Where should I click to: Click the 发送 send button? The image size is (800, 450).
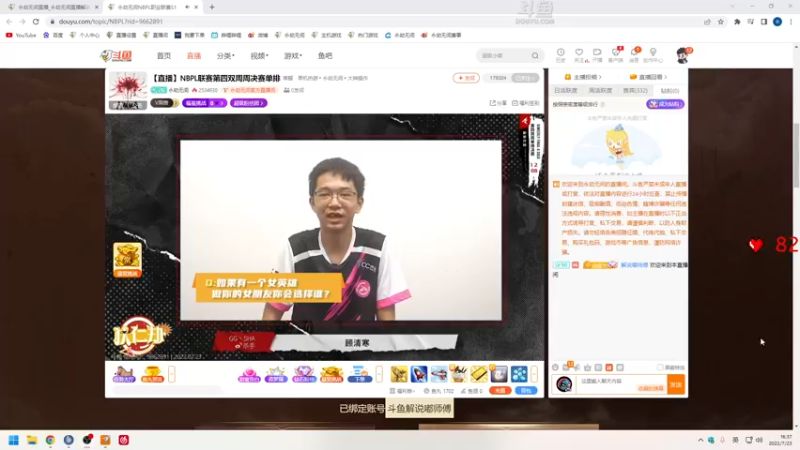(676, 384)
